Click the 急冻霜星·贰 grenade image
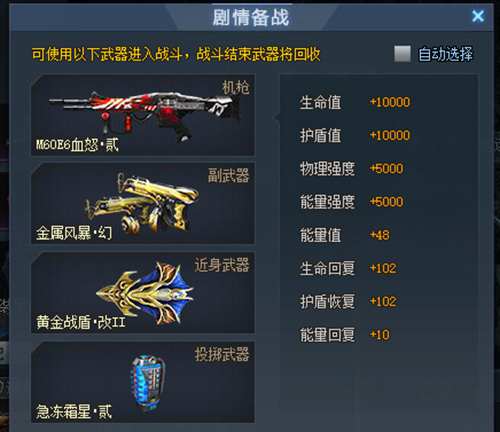The image size is (500, 432). tap(148, 382)
